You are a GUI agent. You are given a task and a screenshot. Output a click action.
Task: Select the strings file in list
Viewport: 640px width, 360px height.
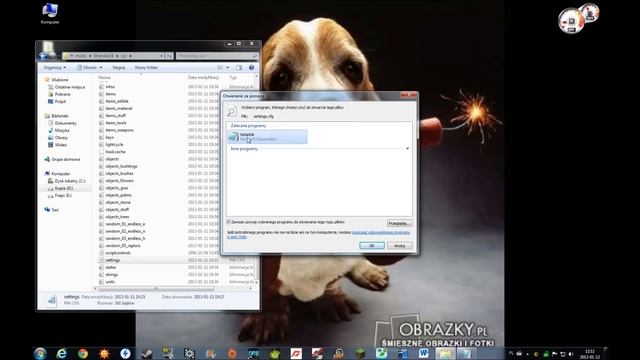(111, 275)
